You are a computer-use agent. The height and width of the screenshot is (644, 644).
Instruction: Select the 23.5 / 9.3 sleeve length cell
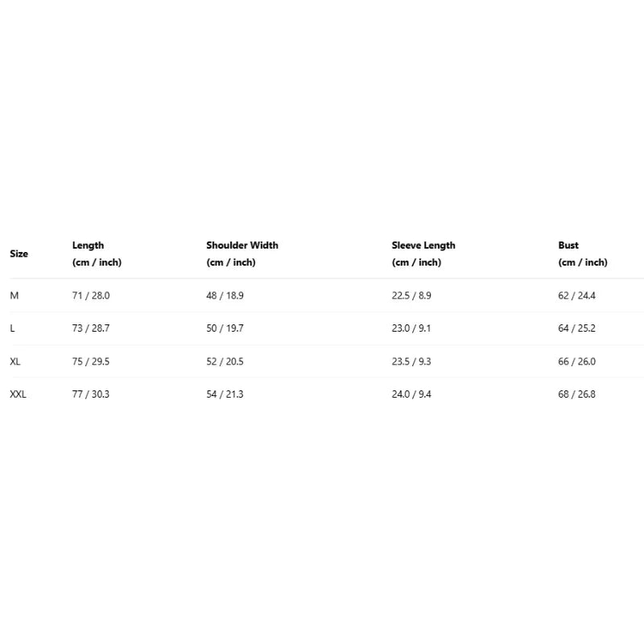click(x=411, y=361)
